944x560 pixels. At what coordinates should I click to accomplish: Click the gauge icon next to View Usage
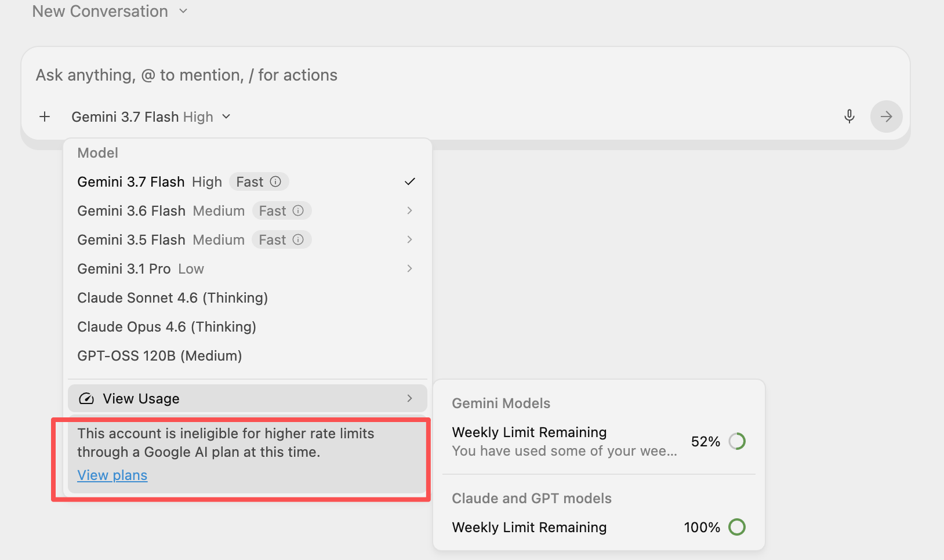point(86,398)
